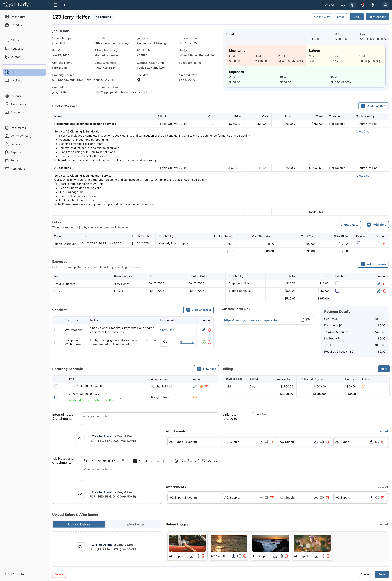This screenshot has width=392, height=581.
Task: Toggle bulleted list in job notes
Action: click(x=184, y=461)
